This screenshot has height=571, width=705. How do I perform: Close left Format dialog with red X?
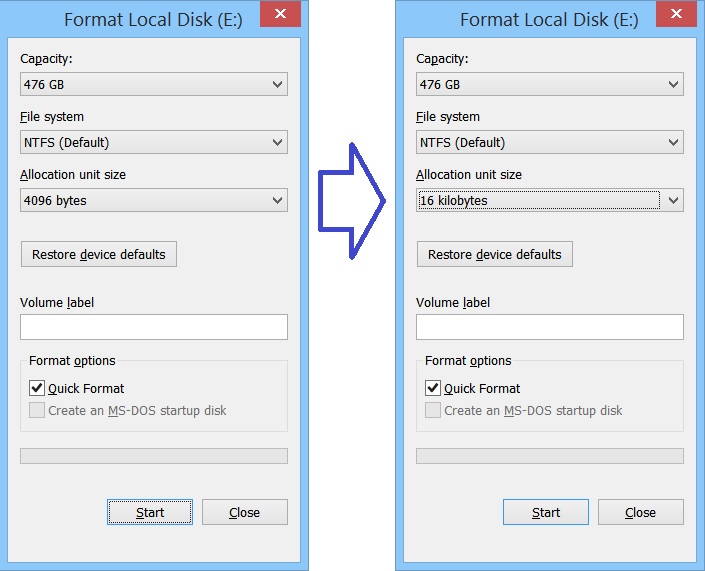tap(281, 14)
